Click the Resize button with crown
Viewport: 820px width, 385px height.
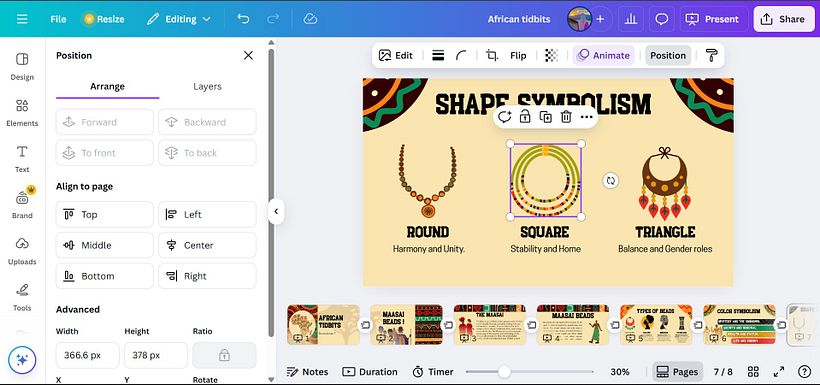(x=104, y=19)
